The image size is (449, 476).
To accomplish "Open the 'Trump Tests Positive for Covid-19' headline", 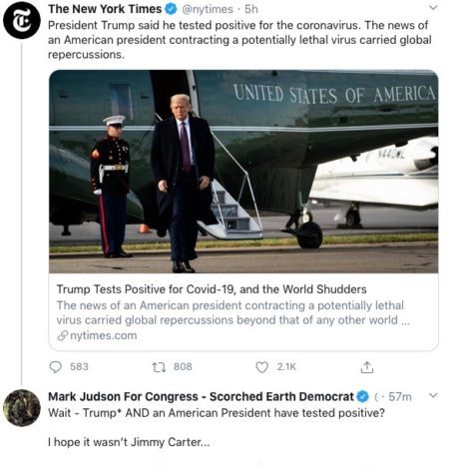I will click(x=212, y=289).
